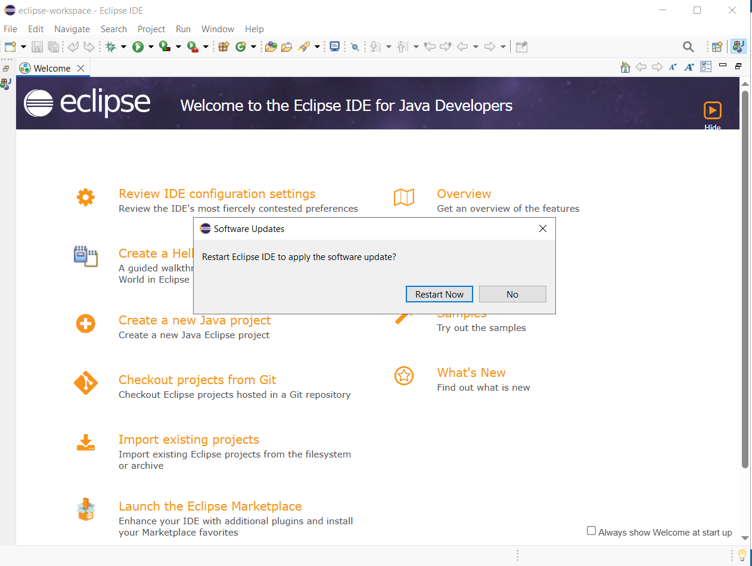
Task: Click the Next Annotation icon
Action: (x=376, y=47)
